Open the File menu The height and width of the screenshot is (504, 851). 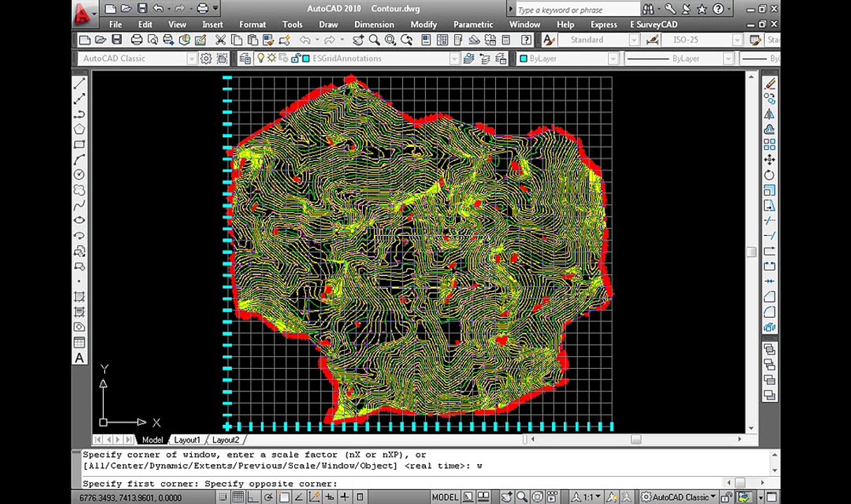tap(116, 24)
